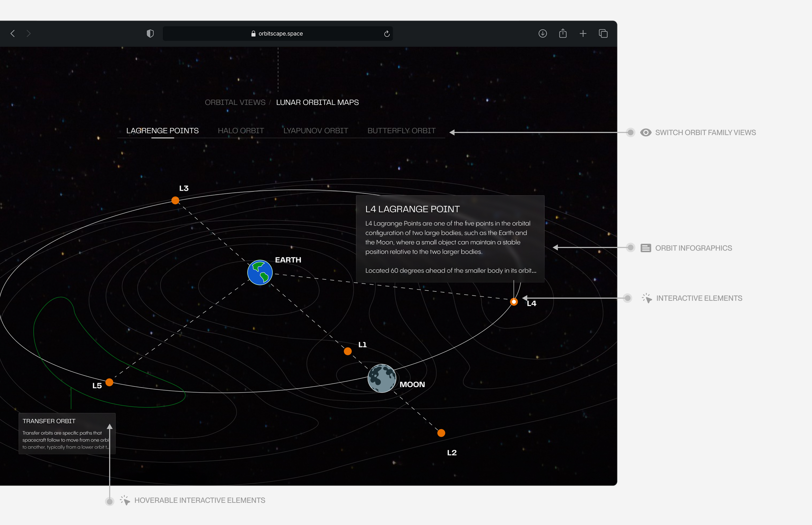Click the L4 LAGRANGE POINT card title
Viewport: 812px width, 525px height.
click(x=413, y=209)
